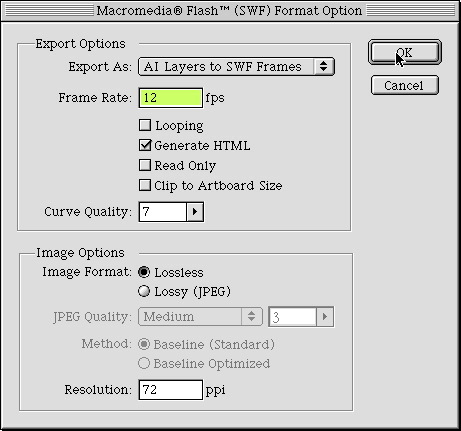Toggle Clip to Artboard Size checkbox
461x431 pixels.
coord(145,185)
